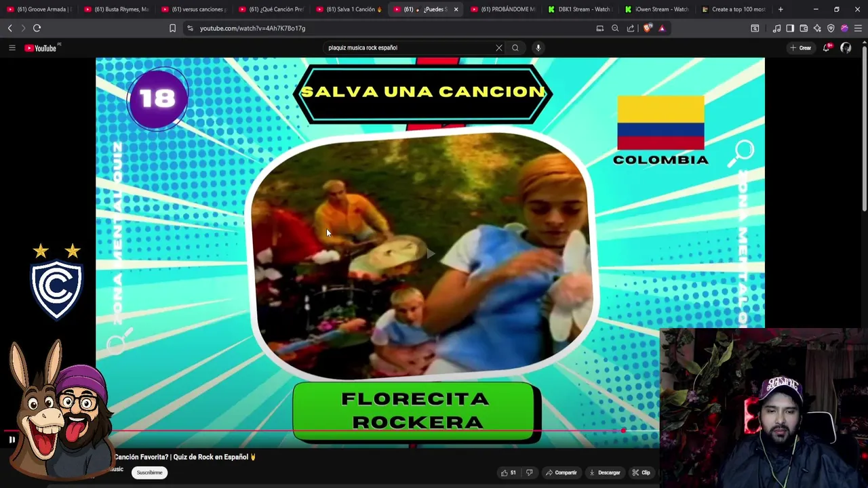This screenshot has height=488, width=868.
Task: Clear the YouTube search box text
Action: [x=499, y=47]
